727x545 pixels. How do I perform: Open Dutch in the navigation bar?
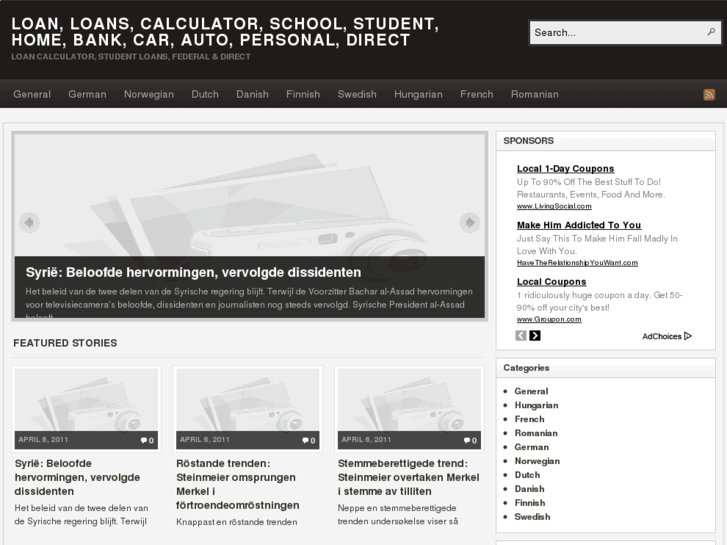point(205,94)
